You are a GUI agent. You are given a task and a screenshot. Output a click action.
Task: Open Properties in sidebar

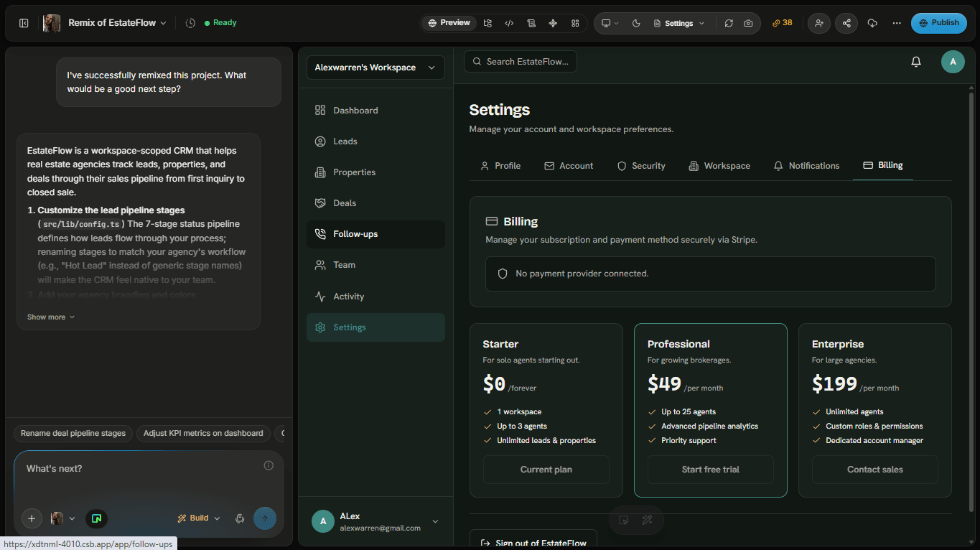[x=375, y=172]
